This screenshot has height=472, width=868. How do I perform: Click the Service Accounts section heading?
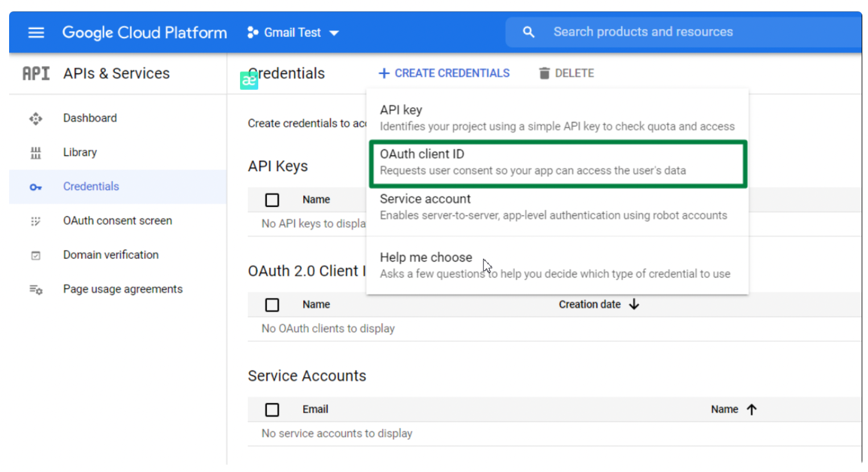point(307,376)
